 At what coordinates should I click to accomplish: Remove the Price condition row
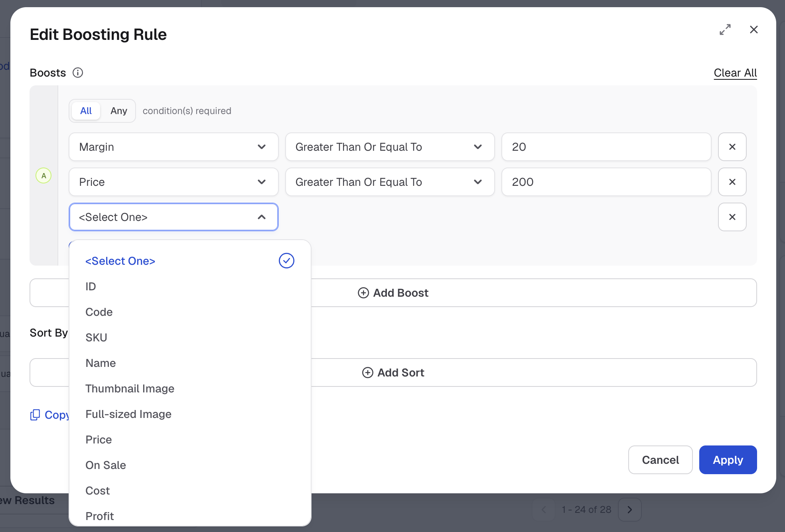click(x=732, y=182)
